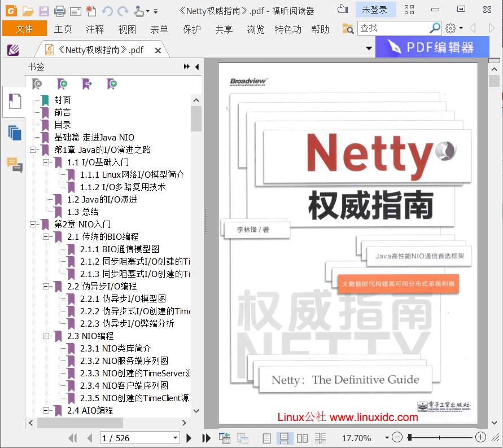
Task: Open the search settings gear icon
Action: (x=450, y=28)
